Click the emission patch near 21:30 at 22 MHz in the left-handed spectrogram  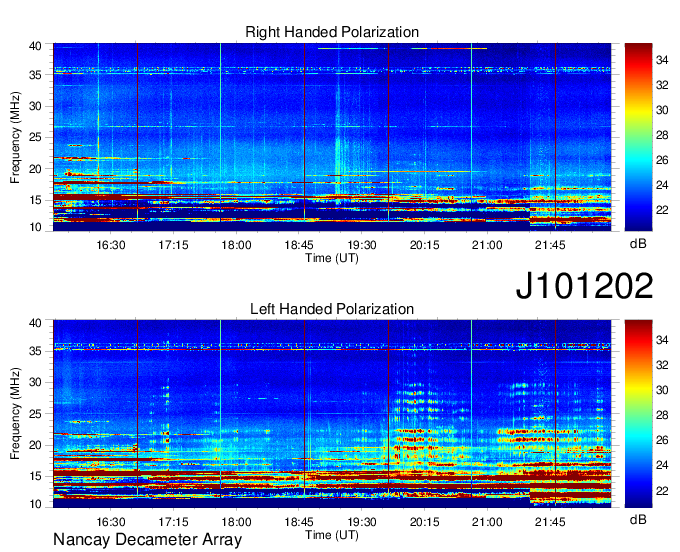pyautogui.click(x=523, y=432)
